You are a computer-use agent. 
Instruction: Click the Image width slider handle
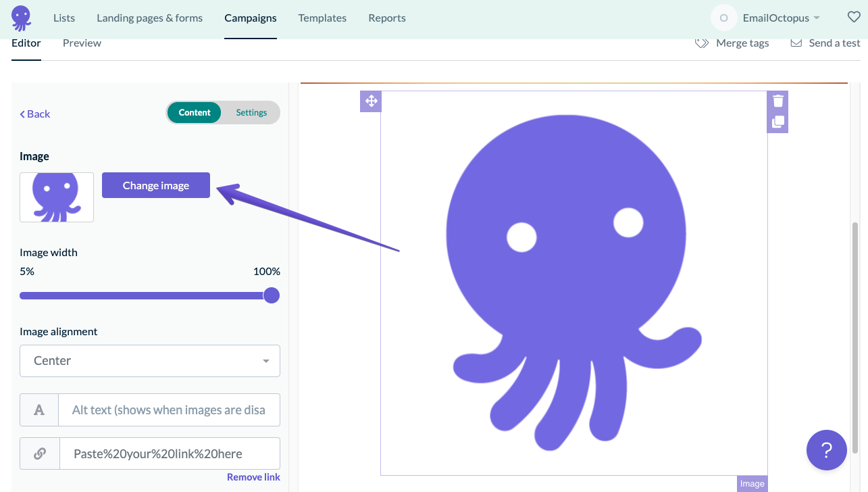click(x=272, y=295)
